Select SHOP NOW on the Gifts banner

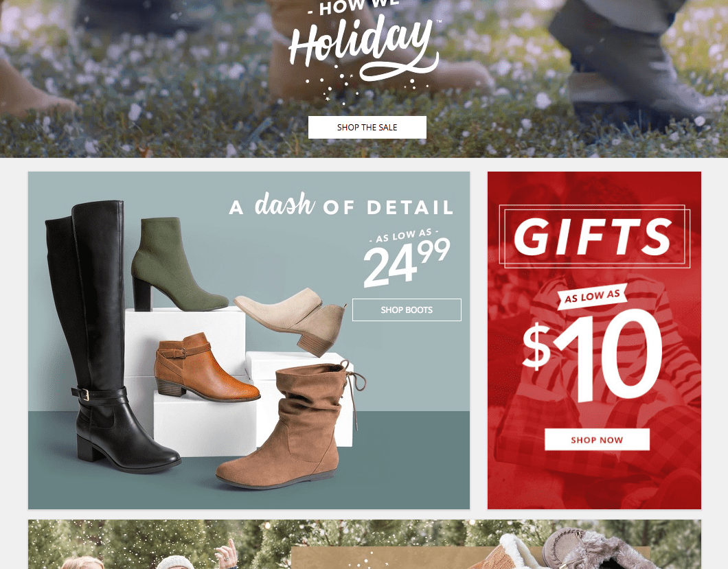click(x=597, y=439)
